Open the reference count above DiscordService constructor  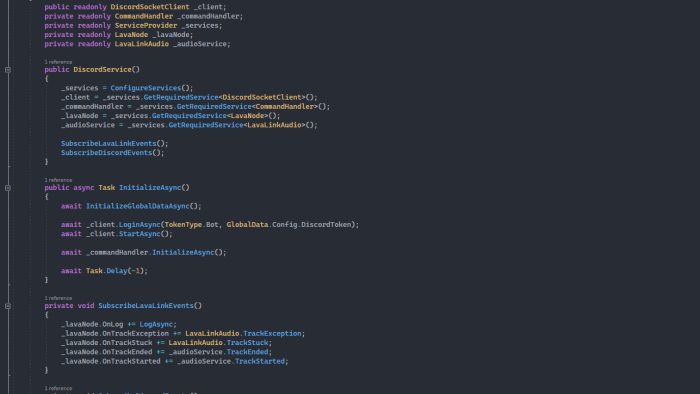pyautogui.click(x=58, y=62)
